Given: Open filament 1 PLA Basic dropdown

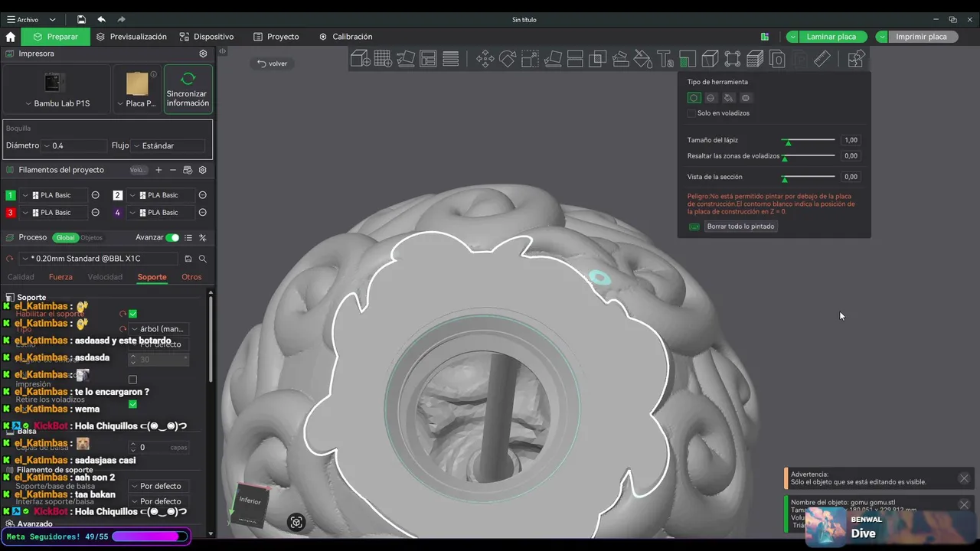Looking at the screenshot, I should point(54,195).
